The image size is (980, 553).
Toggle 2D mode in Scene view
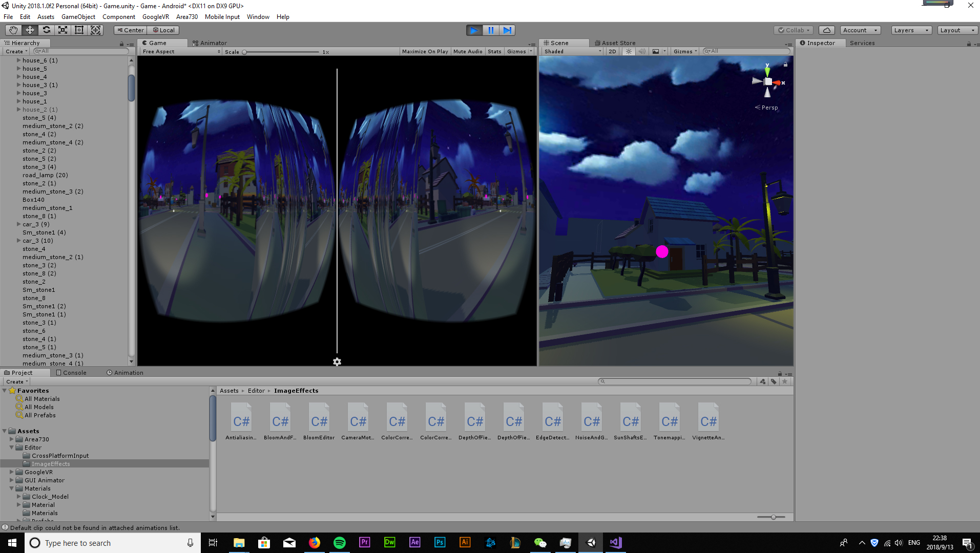point(612,52)
